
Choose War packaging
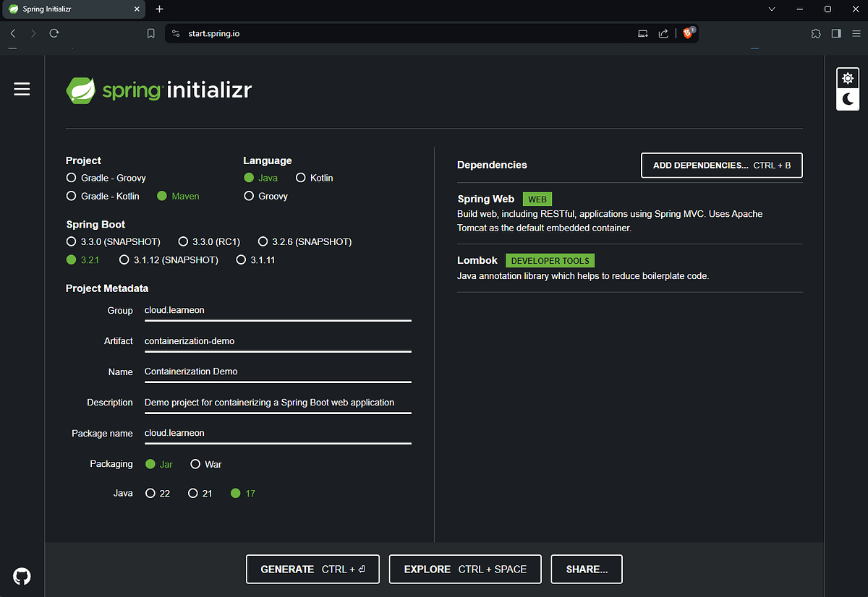[206, 464]
